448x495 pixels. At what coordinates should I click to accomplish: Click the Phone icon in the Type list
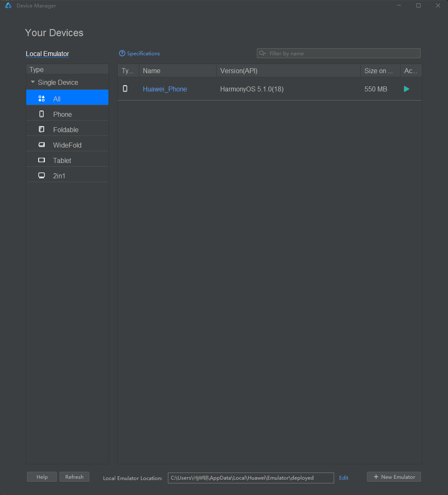42,114
